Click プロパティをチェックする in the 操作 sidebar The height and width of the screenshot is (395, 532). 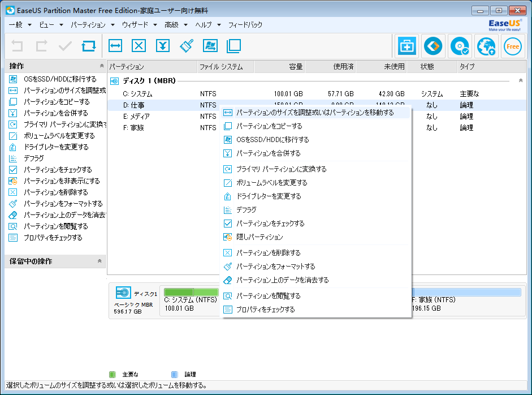[x=53, y=238]
